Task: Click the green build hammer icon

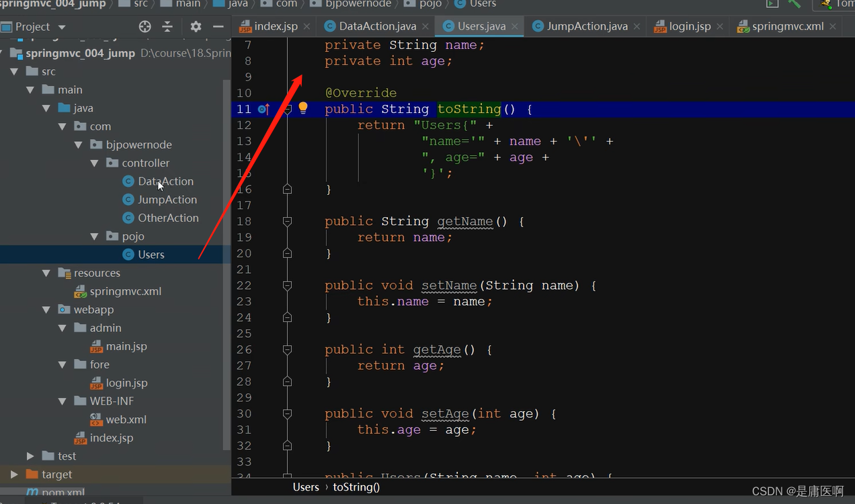Action: coord(794,3)
